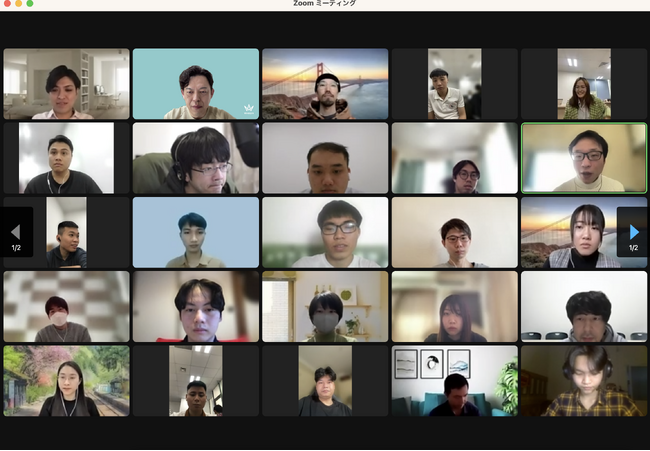Select the beige wall tile with gray shirt
The height and width of the screenshot is (451, 650).
coord(455,232)
